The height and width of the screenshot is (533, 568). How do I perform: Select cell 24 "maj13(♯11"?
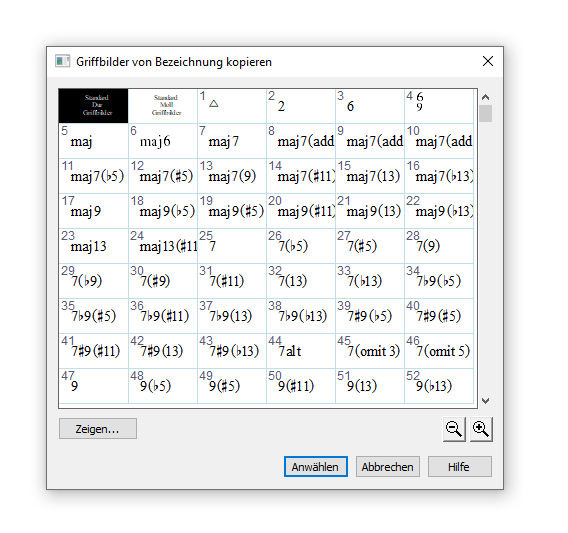163,246
